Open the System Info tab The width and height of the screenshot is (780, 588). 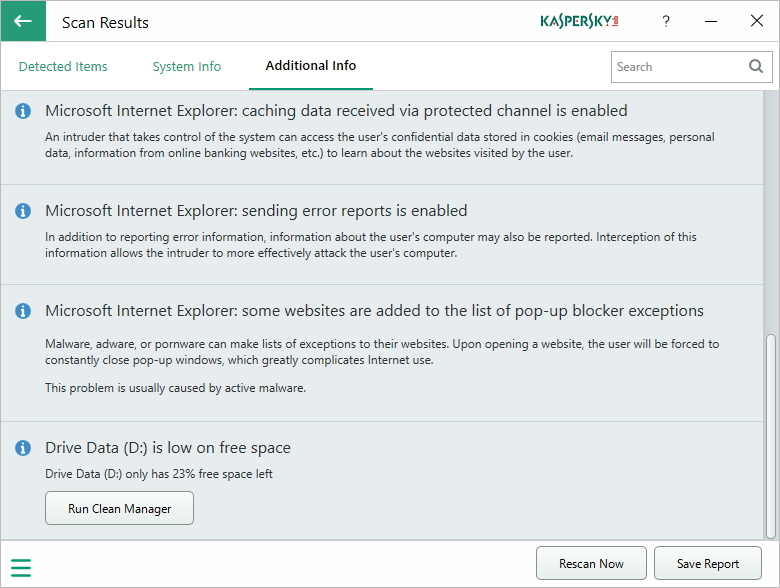[x=187, y=67]
